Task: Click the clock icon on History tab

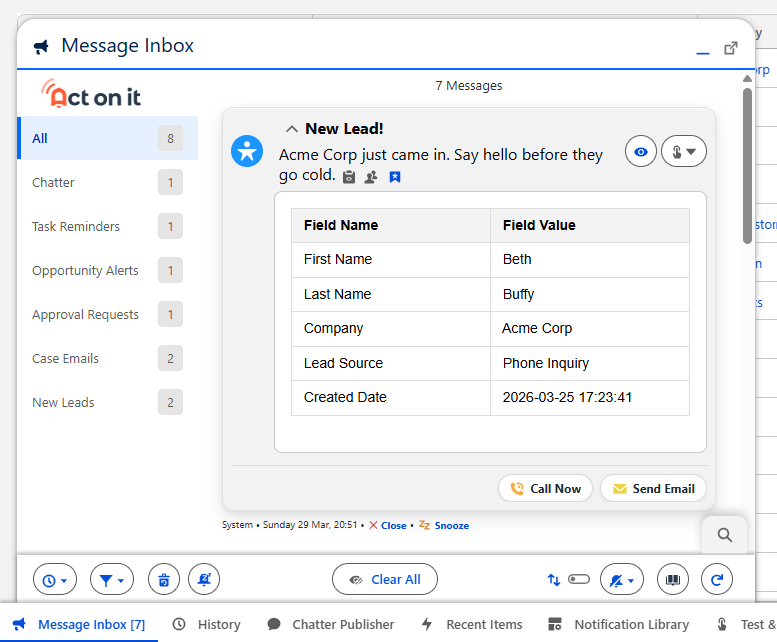Action: pos(179,624)
